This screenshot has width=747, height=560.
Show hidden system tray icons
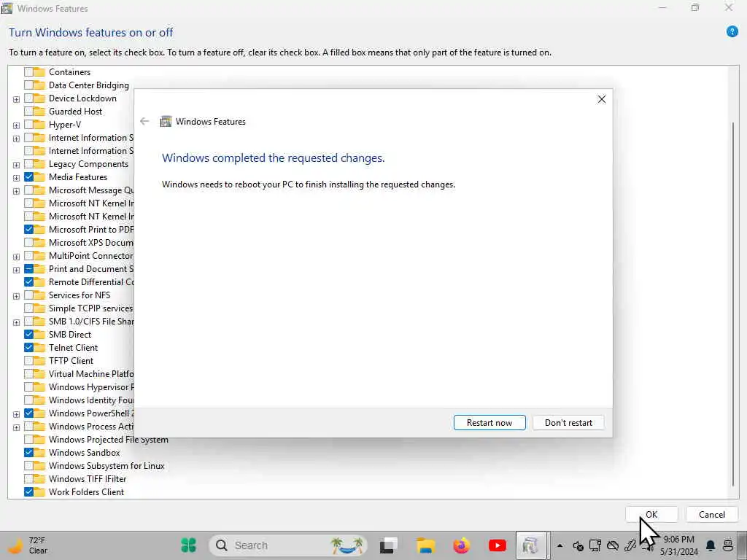tap(560, 545)
